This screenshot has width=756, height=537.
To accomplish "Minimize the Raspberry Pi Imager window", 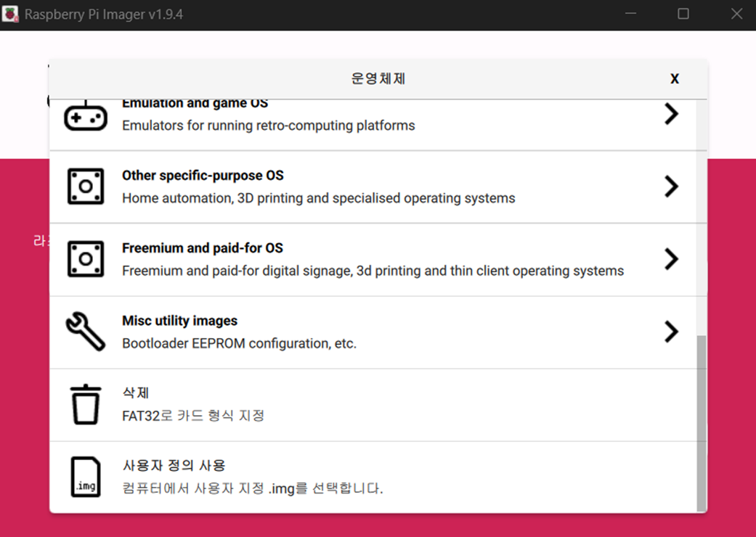I will pyautogui.click(x=630, y=14).
